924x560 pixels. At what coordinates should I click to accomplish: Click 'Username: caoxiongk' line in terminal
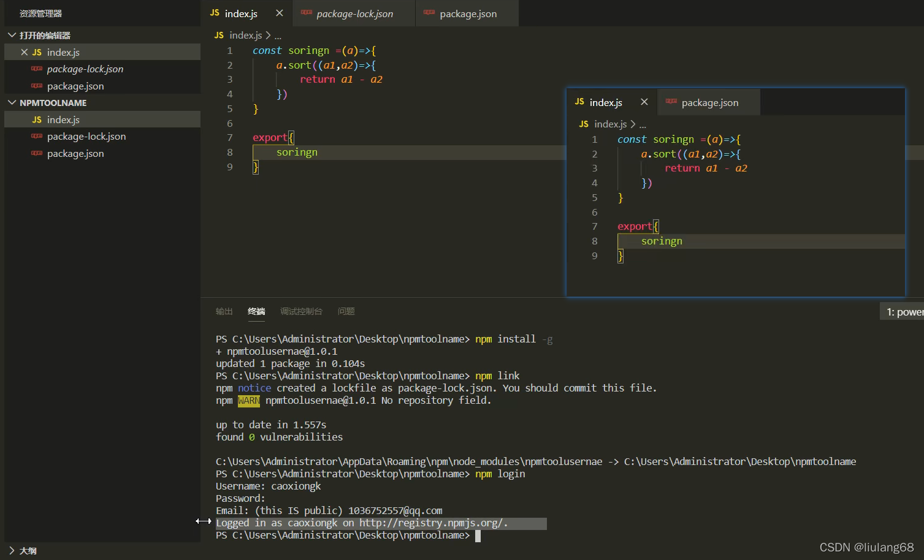click(x=269, y=486)
